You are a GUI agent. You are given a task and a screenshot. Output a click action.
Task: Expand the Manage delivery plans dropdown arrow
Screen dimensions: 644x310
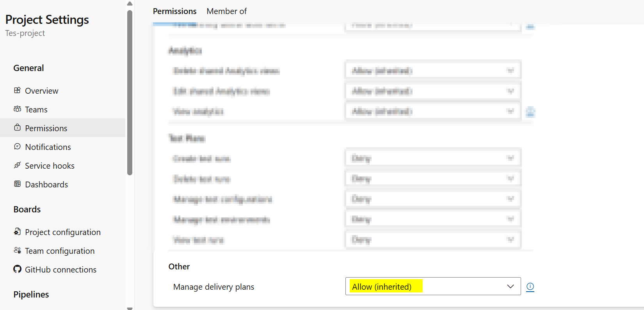click(x=510, y=287)
